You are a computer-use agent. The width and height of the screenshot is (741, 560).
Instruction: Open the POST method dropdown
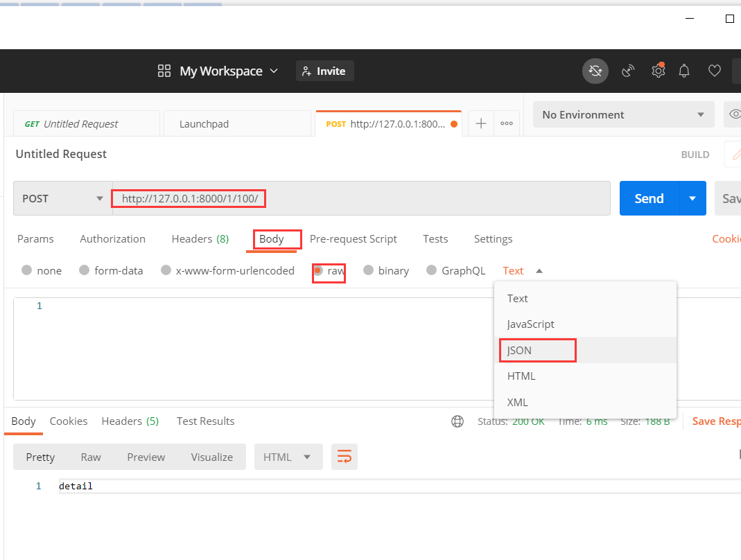63,198
